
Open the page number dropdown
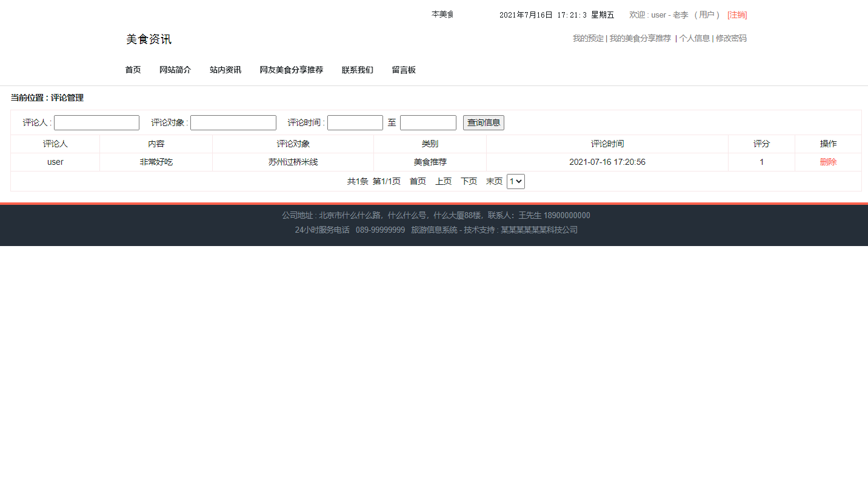pos(516,181)
